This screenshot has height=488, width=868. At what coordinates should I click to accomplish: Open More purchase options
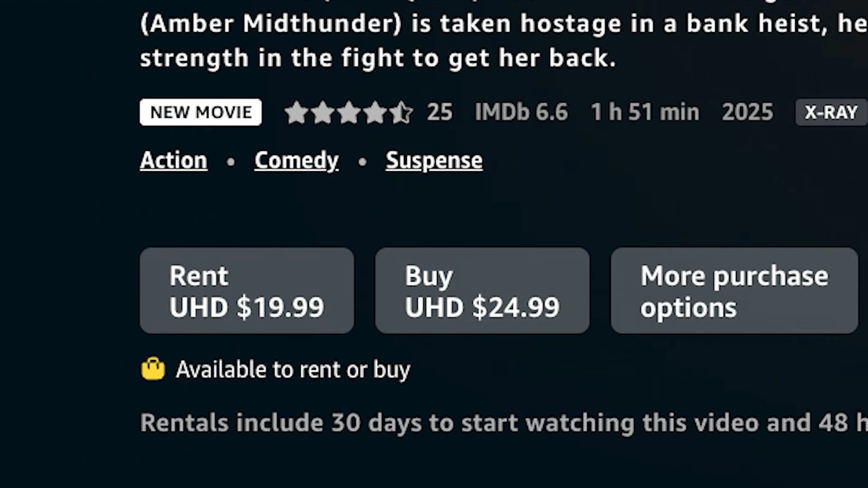click(x=734, y=291)
